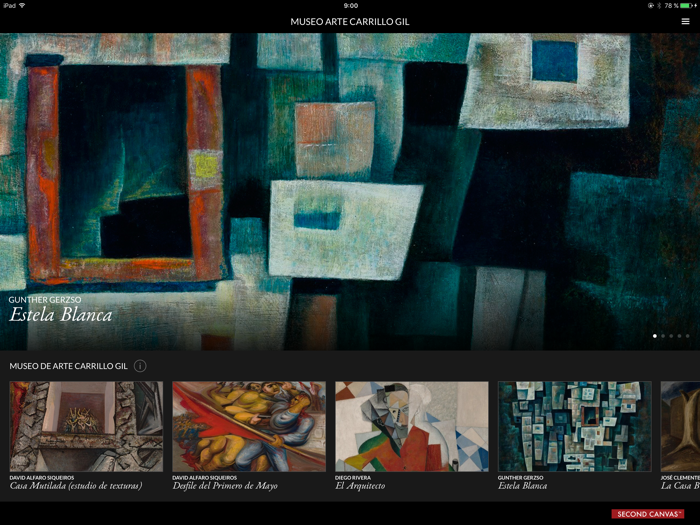Open museum info circle icon
Image resolution: width=700 pixels, height=525 pixels.
coord(140,366)
